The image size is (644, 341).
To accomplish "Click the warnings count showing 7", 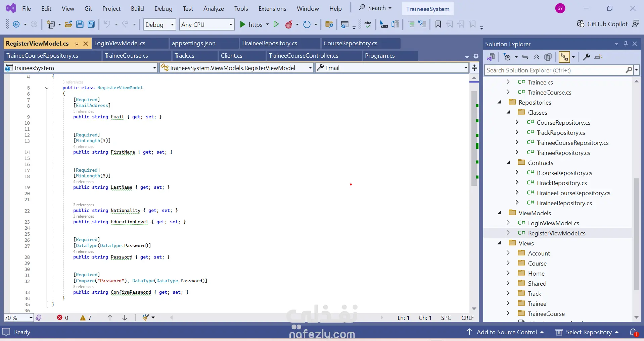I will [x=86, y=318].
